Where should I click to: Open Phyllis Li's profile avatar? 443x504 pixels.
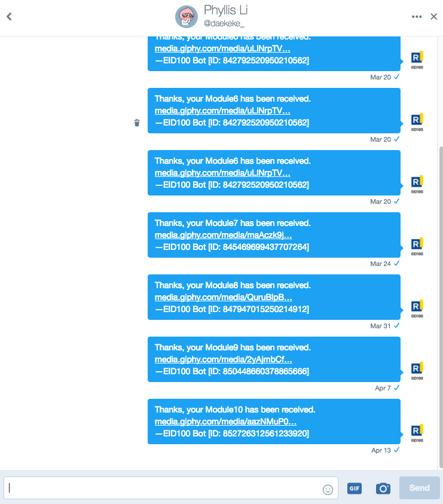186,17
